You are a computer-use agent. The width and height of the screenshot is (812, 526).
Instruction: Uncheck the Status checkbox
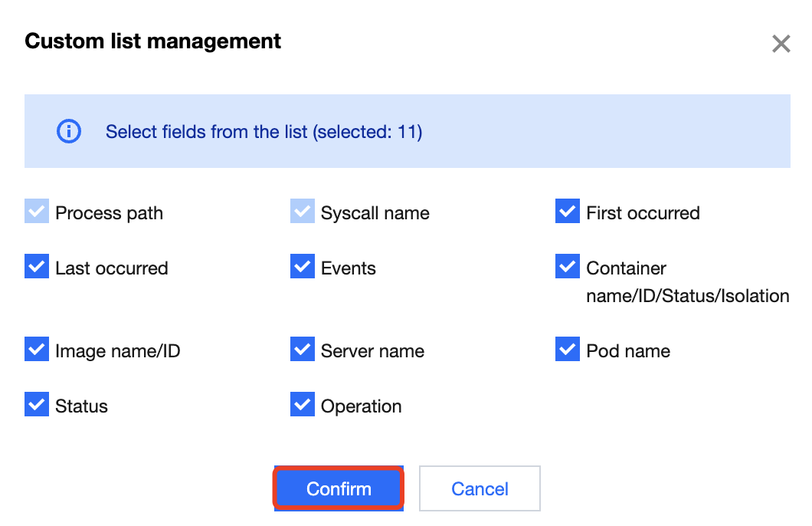coord(37,406)
